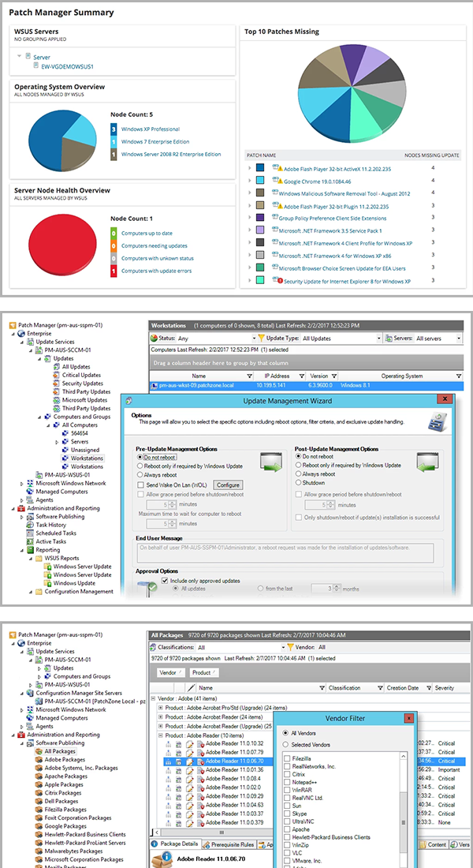Click the Google Packages folder icon
Screen dimensions: 473x868
click(x=39, y=826)
